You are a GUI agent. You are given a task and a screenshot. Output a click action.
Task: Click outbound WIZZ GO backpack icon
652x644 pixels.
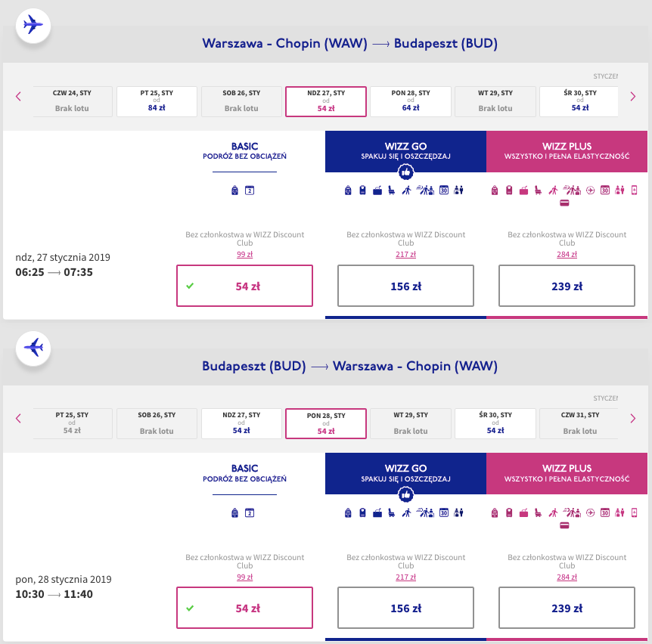pos(348,190)
